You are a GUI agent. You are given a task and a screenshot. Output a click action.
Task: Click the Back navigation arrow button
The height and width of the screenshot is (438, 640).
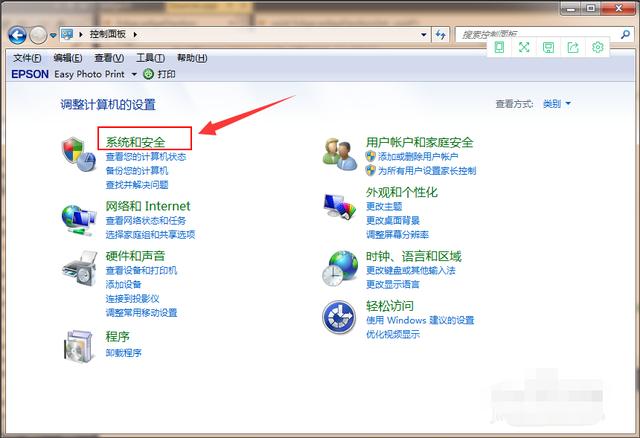(17, 36)
